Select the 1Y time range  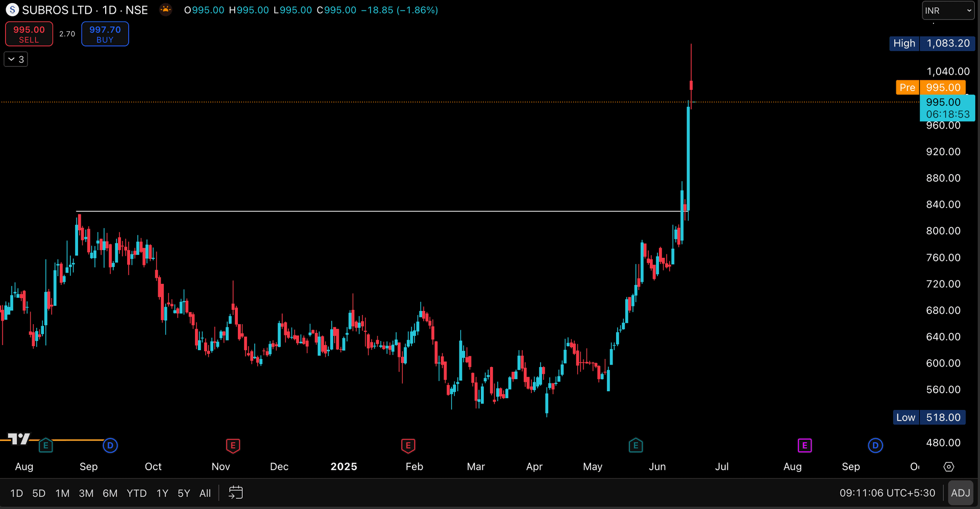tap(162, 493)
